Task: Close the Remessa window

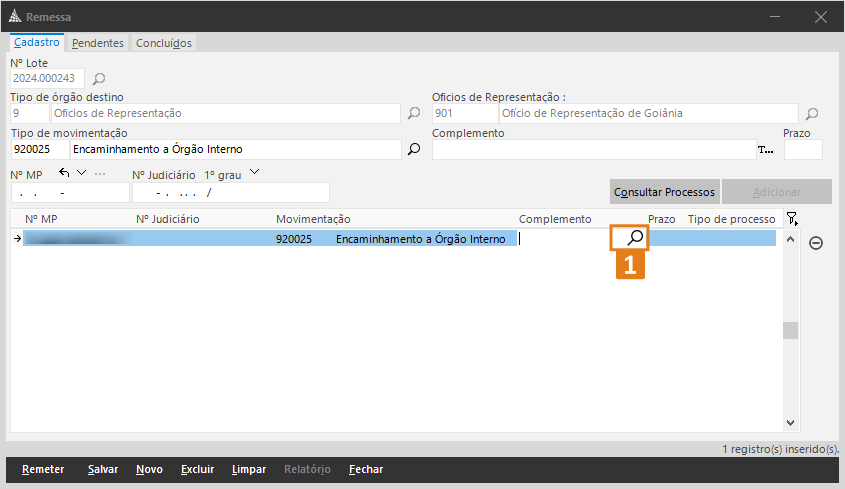Action: click(x=821, y=17)
